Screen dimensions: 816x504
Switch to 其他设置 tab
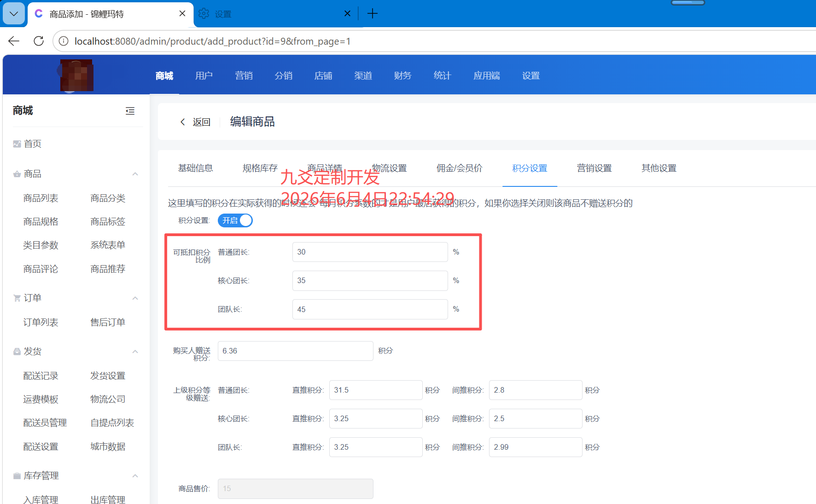tap(659, 168)
